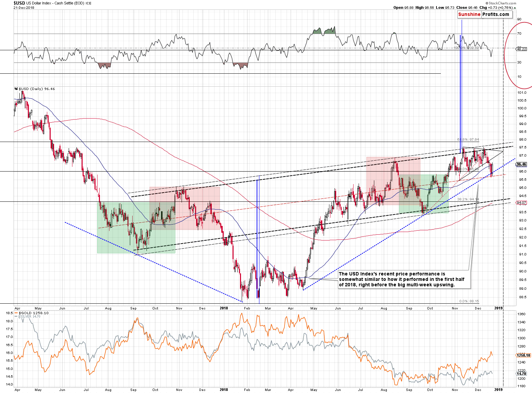Open the StockCharts.com copyright link
This screenshot has width=532, height=393.
(x=501, y=3)
